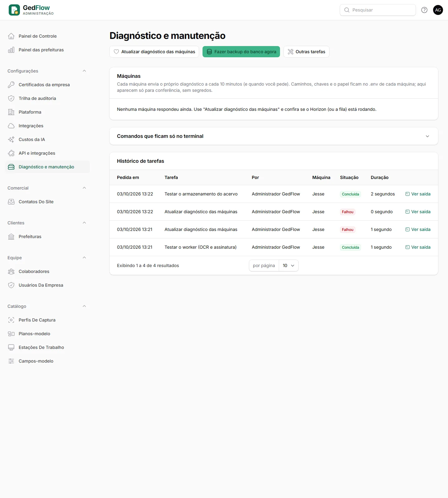Click the inbox icon for Contatos Do Site
The height and width of the screenshot is (498, 448).
(11, 202)
